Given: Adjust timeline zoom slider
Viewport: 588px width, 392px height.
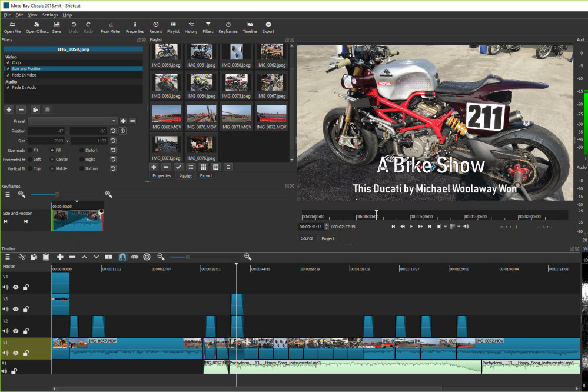Looking at the screenshot, I should [x=188, y=257].
